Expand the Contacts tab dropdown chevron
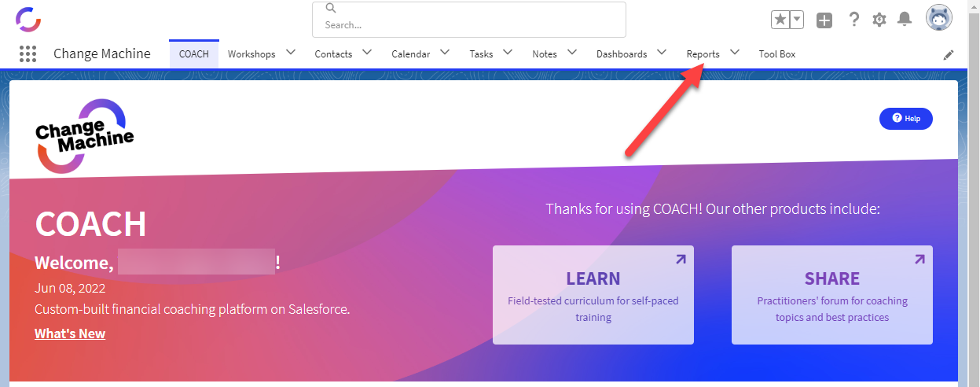 (x=366, y=53)
